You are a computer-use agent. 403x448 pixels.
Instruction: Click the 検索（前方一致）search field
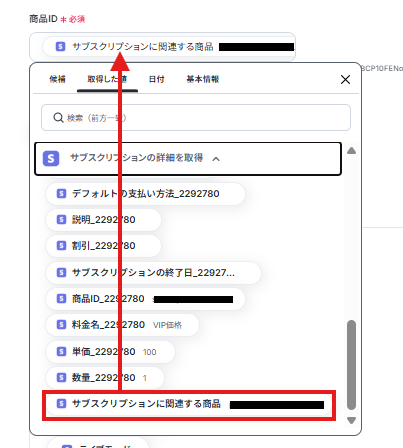click(x=196, y=118)
